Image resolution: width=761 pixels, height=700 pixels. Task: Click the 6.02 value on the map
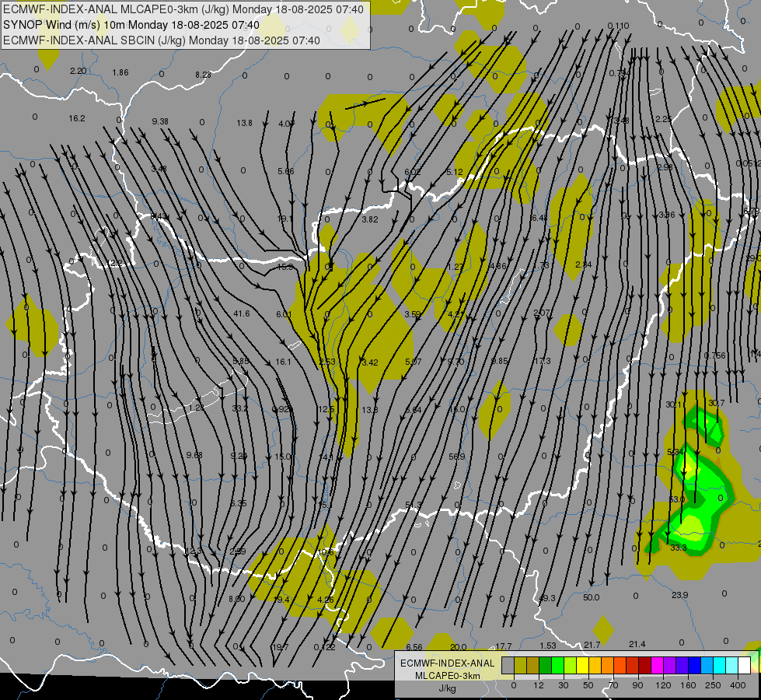click(x=413, y=172)
